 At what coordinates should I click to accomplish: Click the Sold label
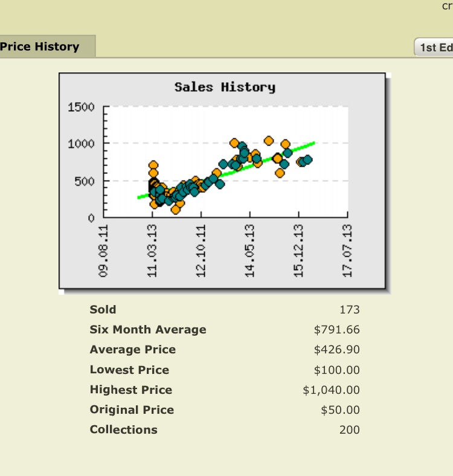[x=103, y=310]
